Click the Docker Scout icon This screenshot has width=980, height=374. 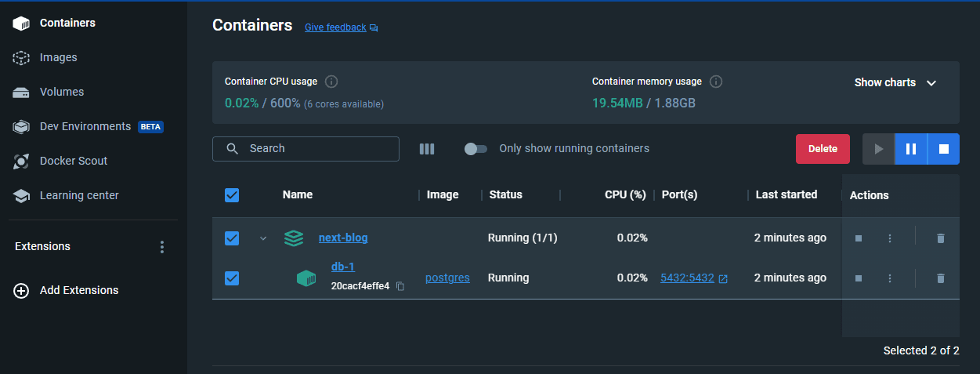pos(21,162)
